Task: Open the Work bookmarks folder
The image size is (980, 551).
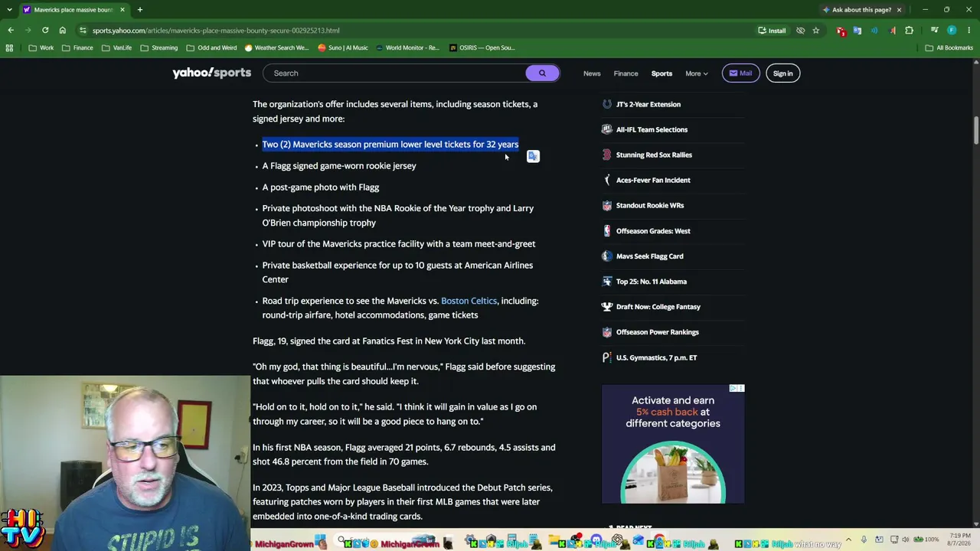Action: (41, 47)
